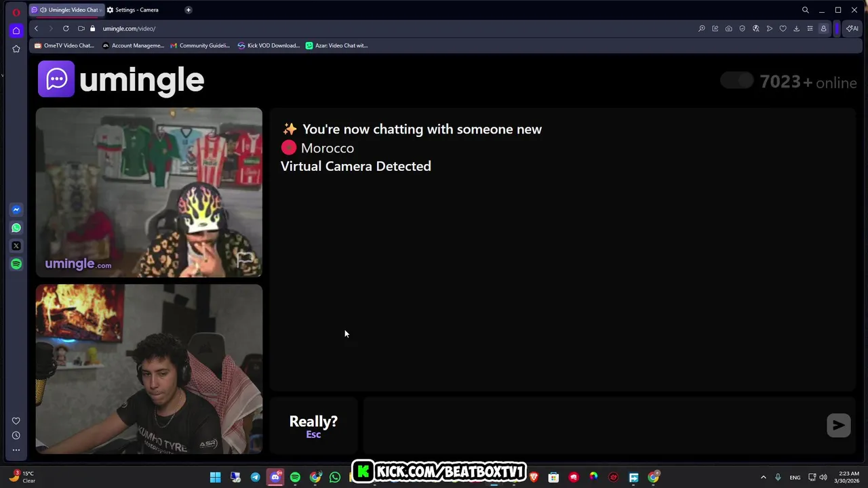Open Azar Video Chat bookmark

coord(336,45)
